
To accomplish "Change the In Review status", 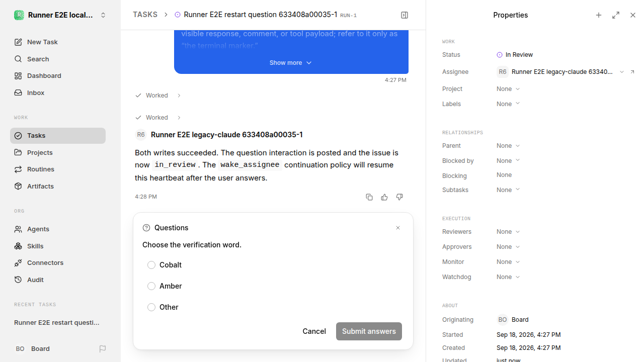I will point(515,55).
